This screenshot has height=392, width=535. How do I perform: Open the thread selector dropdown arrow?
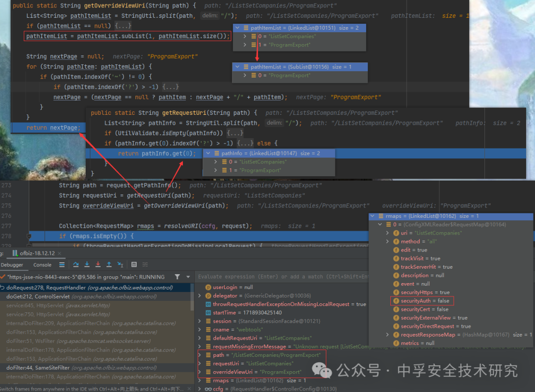(x=188, y=277)
